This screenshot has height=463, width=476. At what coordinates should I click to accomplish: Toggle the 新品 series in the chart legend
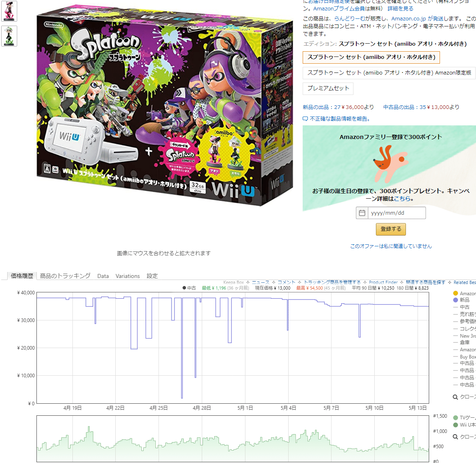(461, 300)
